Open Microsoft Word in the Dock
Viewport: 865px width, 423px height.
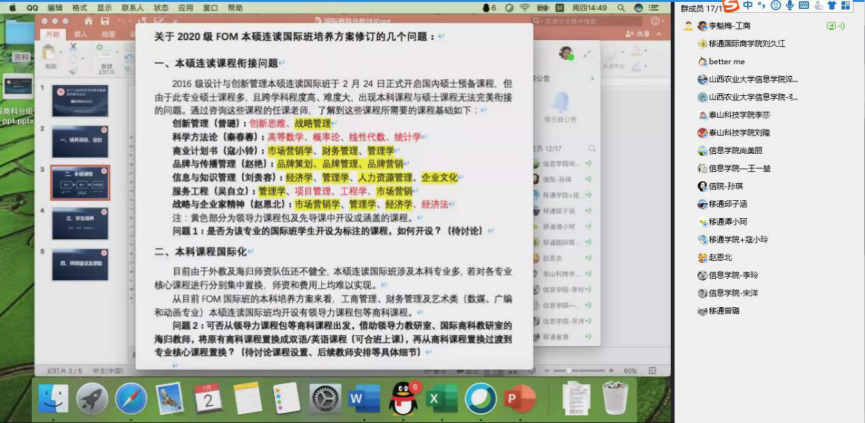click(359, 398)
